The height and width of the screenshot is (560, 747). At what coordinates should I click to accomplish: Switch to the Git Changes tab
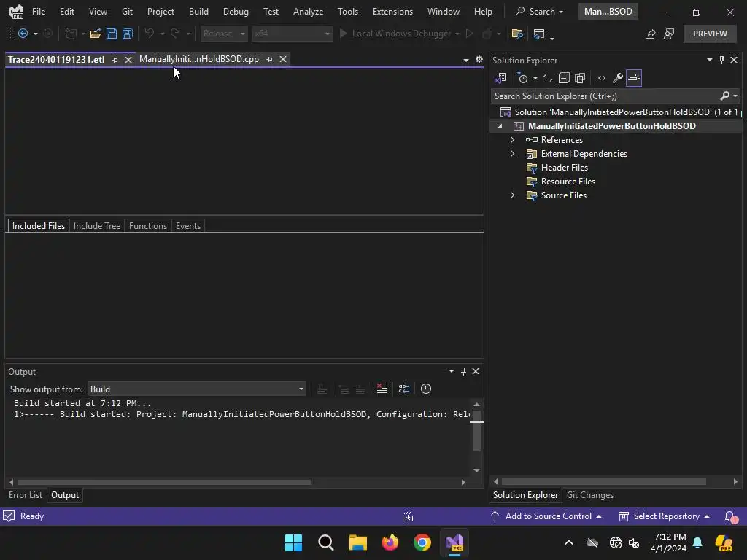click(589, 495)
